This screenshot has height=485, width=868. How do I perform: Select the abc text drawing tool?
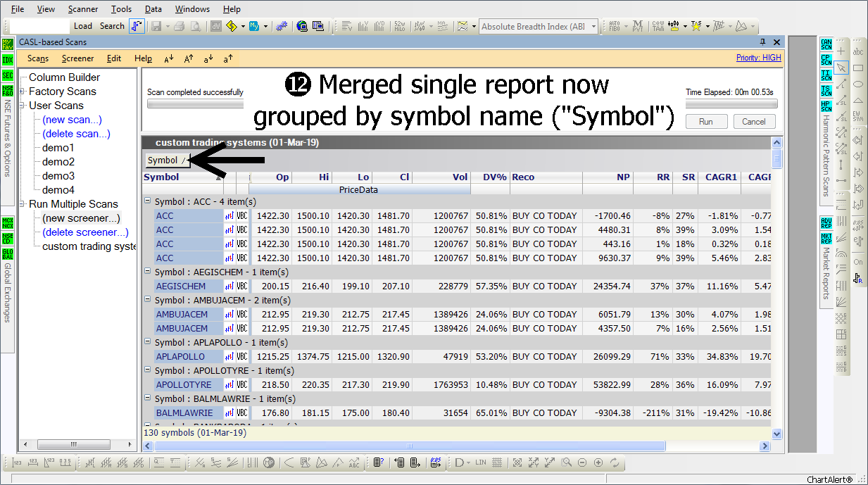(858, 51)
